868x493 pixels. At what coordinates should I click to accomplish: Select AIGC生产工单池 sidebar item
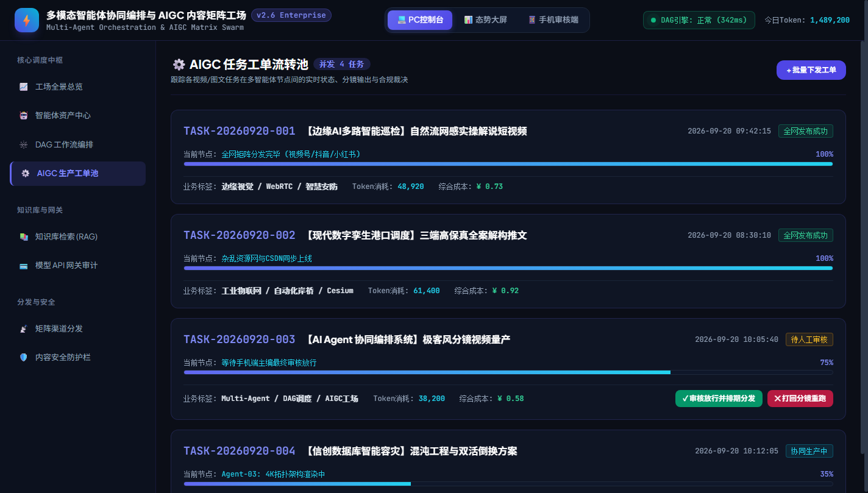tap(78, 173)
